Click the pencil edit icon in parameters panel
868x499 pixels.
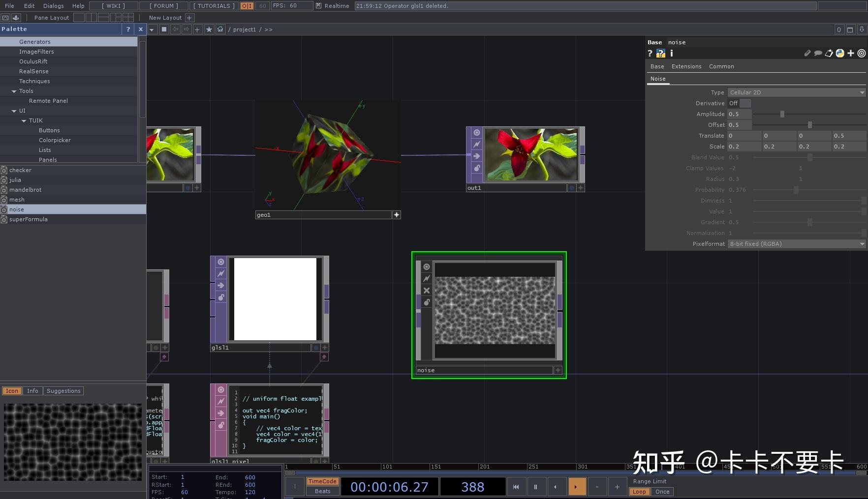807,53
